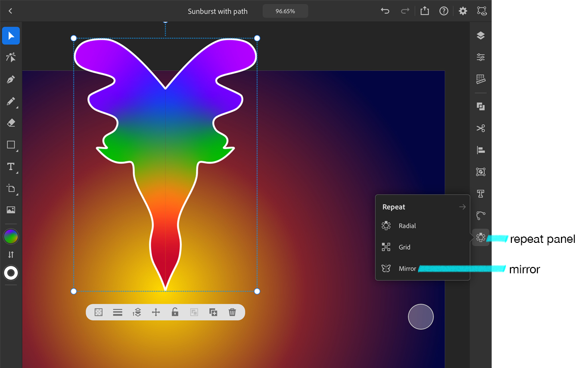The height and width of the screenshot is (368, 588).
Task: Swap the fill and stroke colors
Action: click(x=11, y=254)
